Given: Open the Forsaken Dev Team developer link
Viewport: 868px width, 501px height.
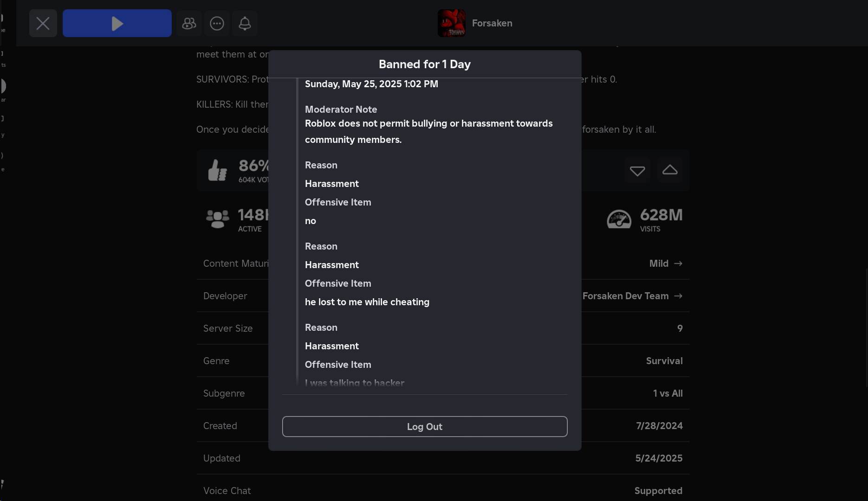Looking at the screenshot, I should click(x=632, y=296).
